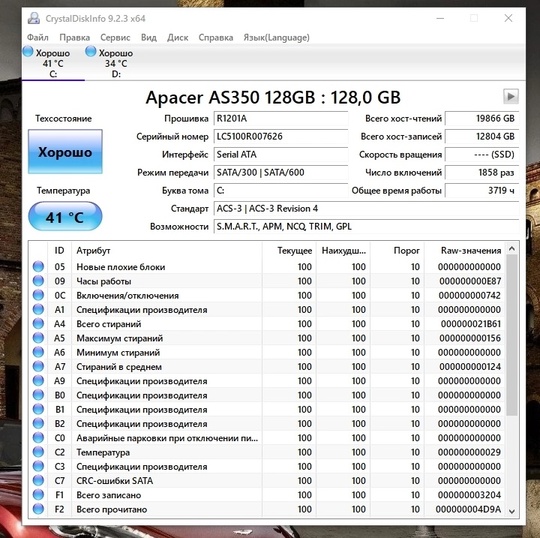Select raw value 000000000156
This screenshot has height=538, width=540.
[470, 338]
